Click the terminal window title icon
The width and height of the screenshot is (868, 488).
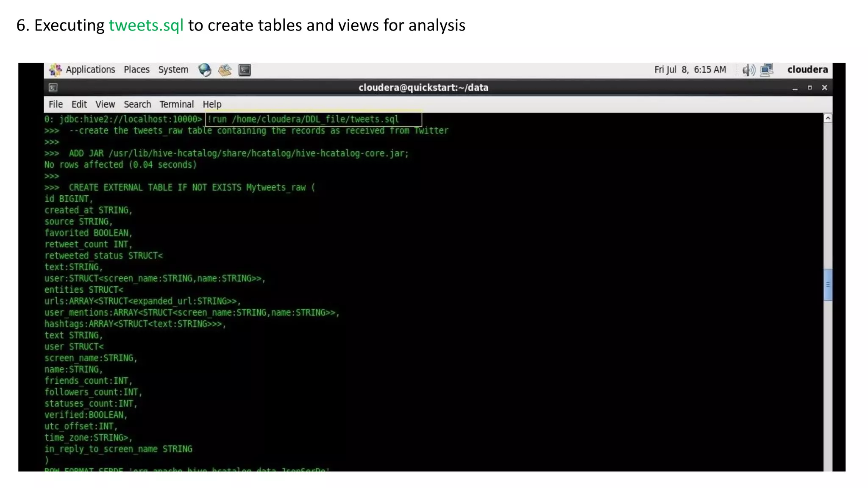tap(53, 88)
